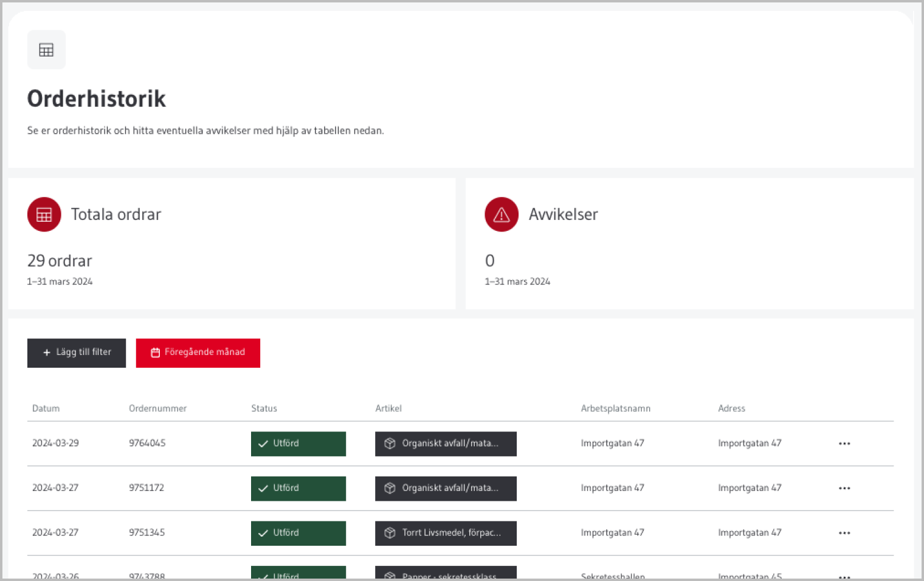Screen dimensions: 924x581
Task: Click the Arbetsplatsnamn column header
Action: (x=615, y=408)
